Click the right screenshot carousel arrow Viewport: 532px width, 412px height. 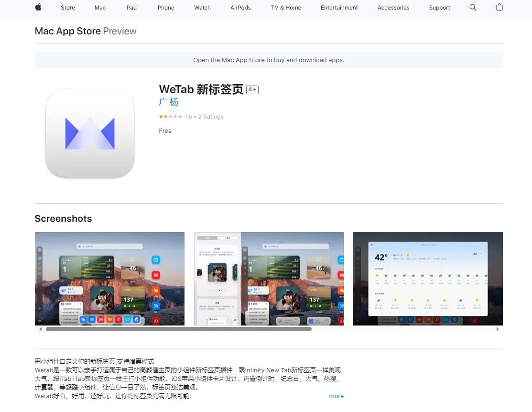(x=498, y=329)
